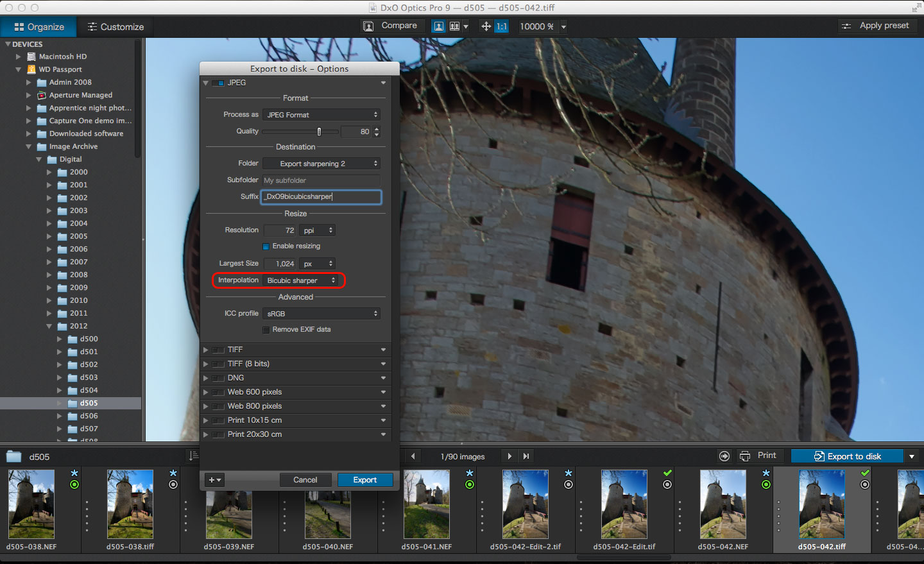This screenshot has height=564, width=924.
Task: Expand the 2011 folder in tree
Action: 49,313
